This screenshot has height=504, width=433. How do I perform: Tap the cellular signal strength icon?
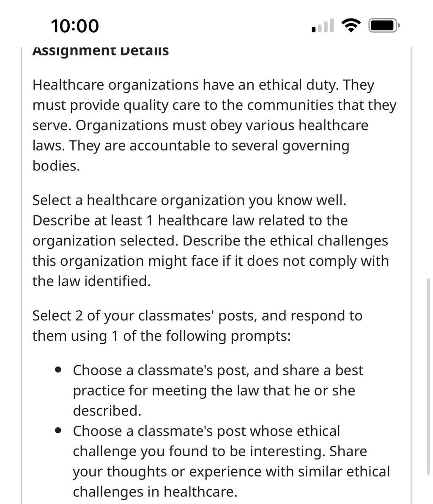point(323,26)
